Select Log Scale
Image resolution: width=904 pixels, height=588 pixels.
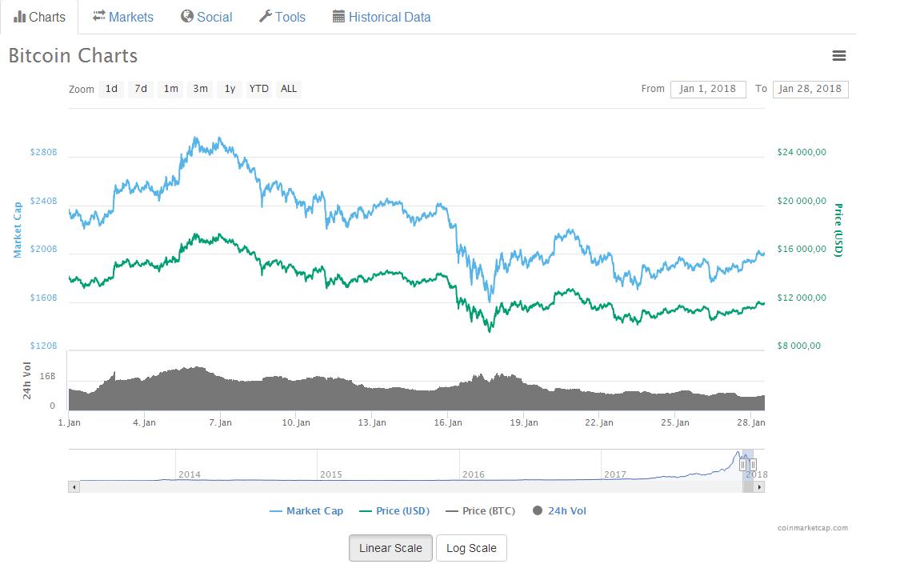tap(471, 548)
